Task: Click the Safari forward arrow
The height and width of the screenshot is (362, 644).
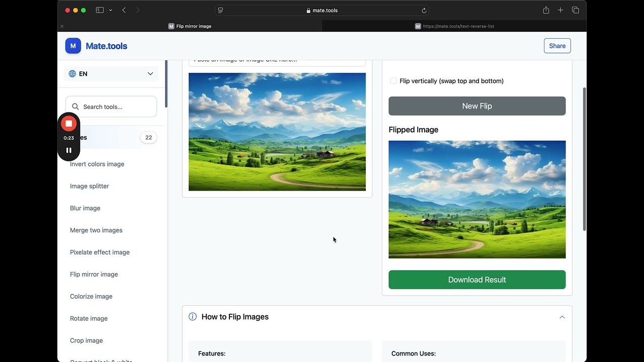Action: coord(138,10)
